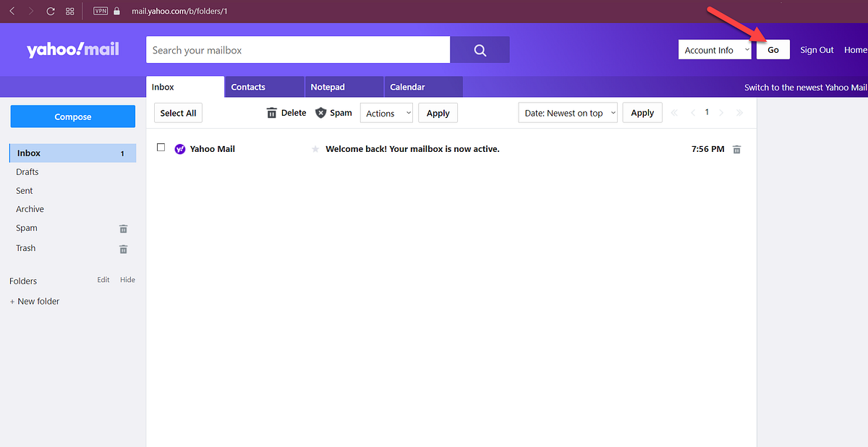Open the Contacts tab

265,87
